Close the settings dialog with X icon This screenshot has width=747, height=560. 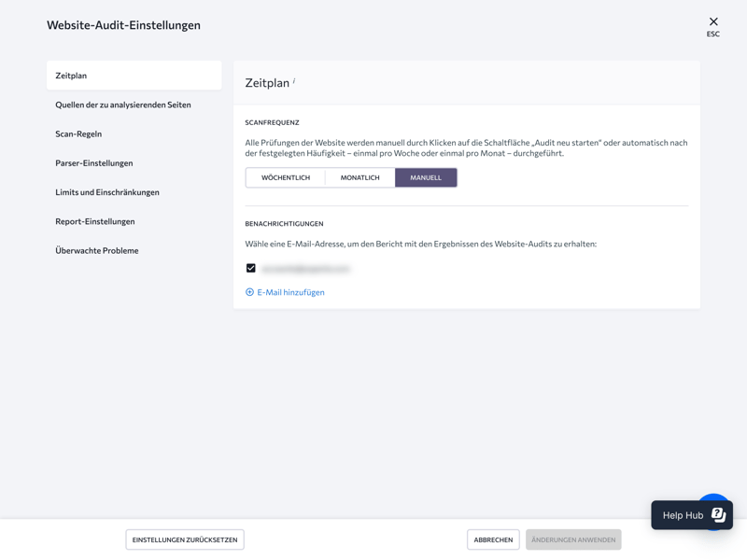pos(713,22)
